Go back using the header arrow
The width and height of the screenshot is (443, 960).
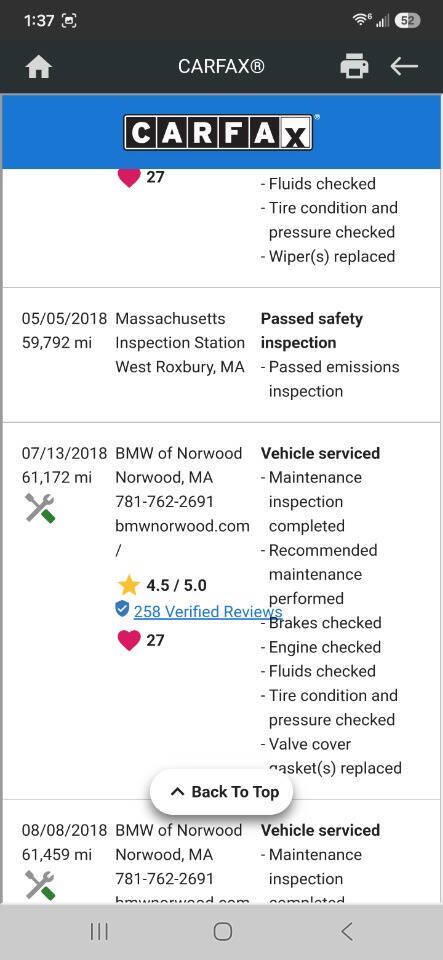(404, 66)
